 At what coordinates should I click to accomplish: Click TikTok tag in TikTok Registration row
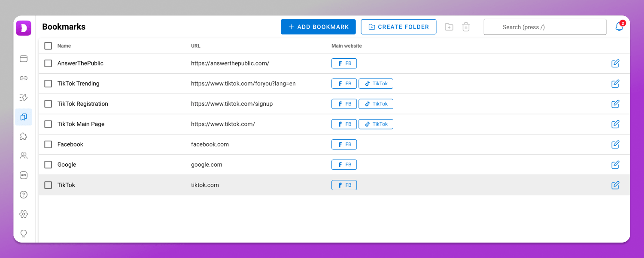[376, 104]
